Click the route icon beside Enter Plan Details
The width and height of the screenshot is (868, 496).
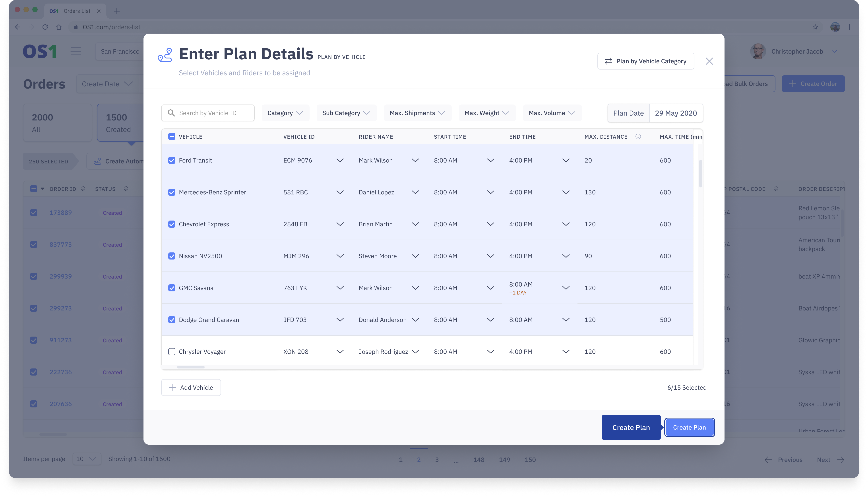click(165, 55)
